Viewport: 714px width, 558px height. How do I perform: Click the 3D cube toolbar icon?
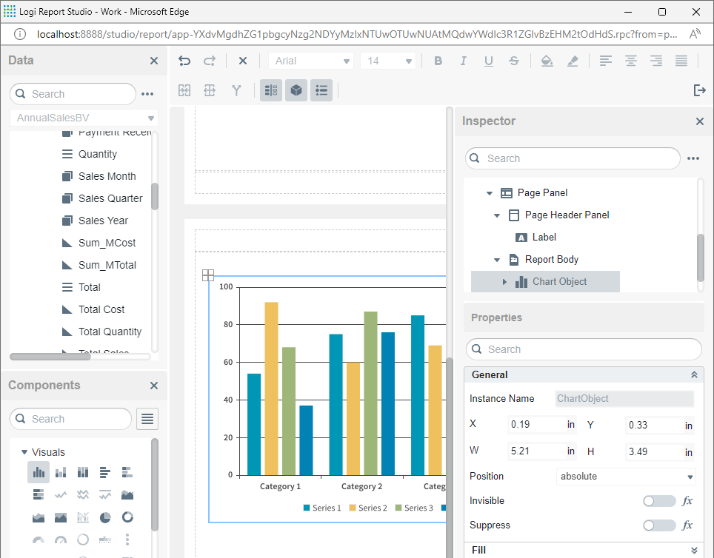[296, 91]
